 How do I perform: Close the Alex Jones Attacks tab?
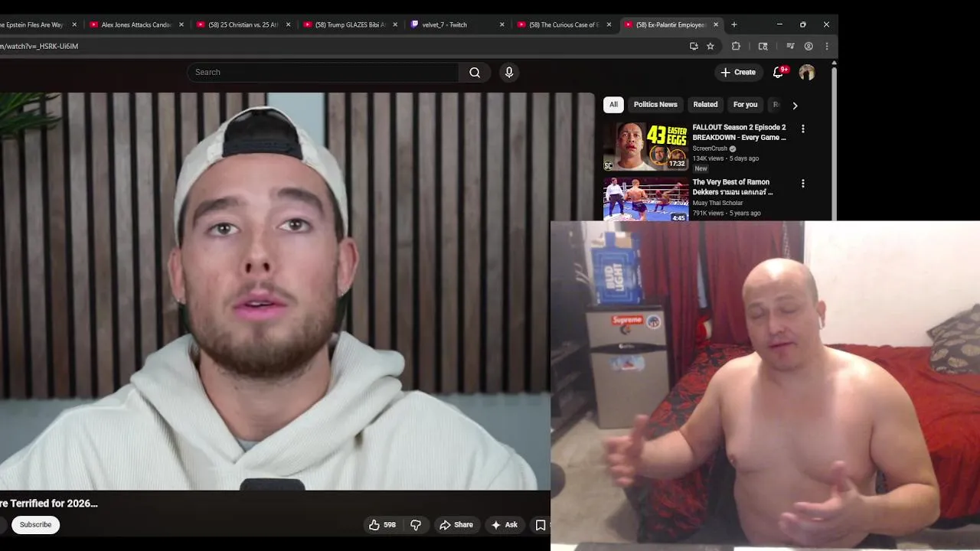click(x=181, y=24)
